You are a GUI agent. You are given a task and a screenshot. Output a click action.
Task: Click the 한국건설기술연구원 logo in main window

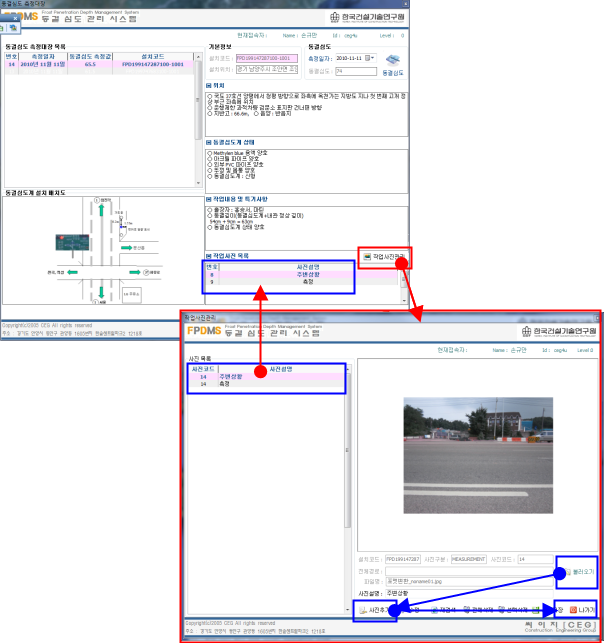[367, 17]
